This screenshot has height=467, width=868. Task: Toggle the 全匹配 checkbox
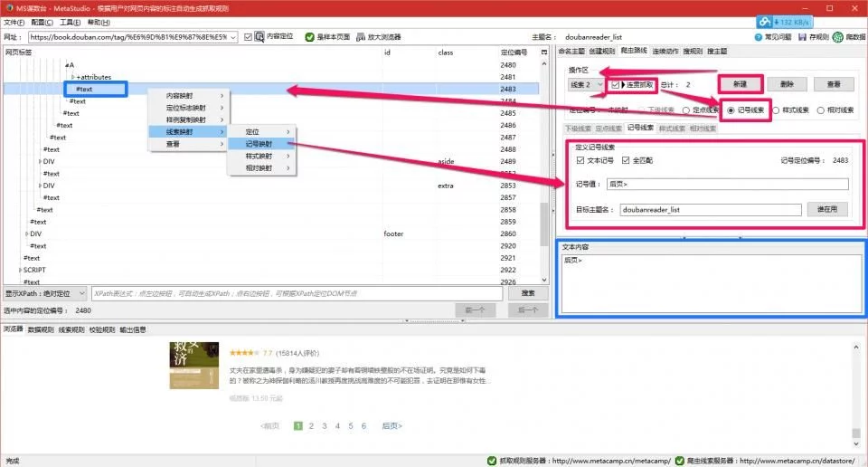[626, 160]
